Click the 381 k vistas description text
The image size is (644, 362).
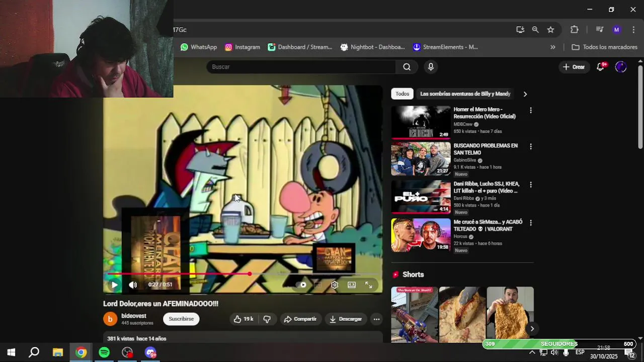coord(136,339)
